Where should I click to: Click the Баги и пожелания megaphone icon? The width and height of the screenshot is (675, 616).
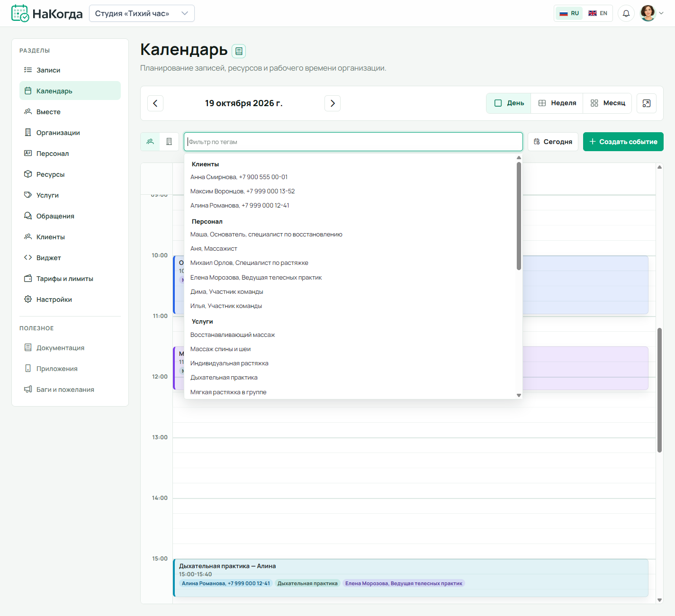point(28,389)
